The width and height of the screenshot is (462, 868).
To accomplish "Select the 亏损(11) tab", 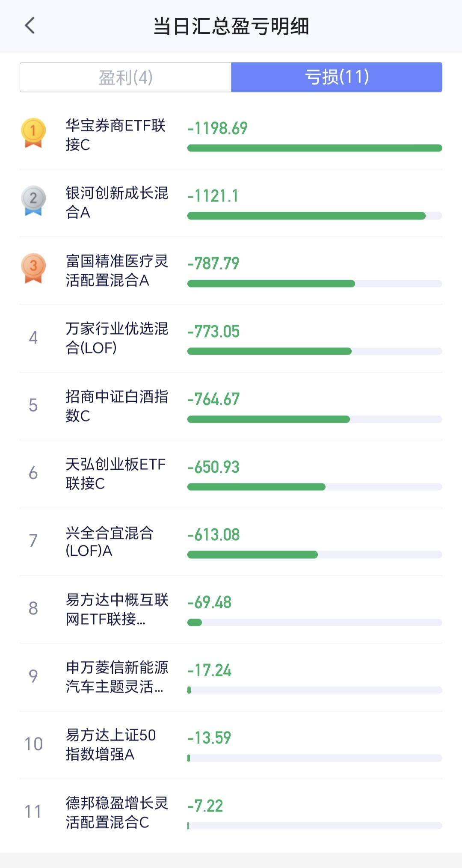I will [337, 77].
